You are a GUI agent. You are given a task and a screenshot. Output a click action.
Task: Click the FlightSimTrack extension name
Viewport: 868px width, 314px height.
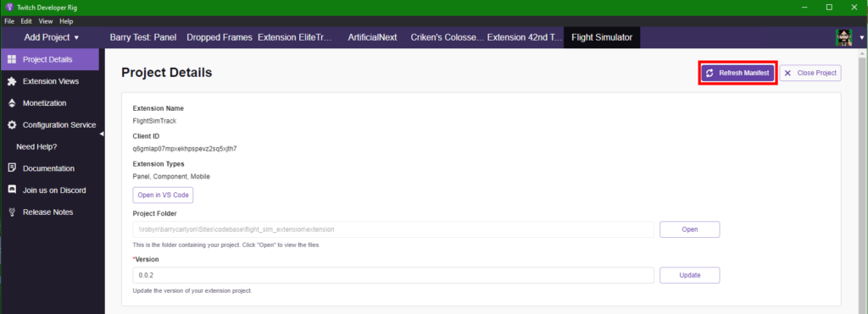(154, 122)
